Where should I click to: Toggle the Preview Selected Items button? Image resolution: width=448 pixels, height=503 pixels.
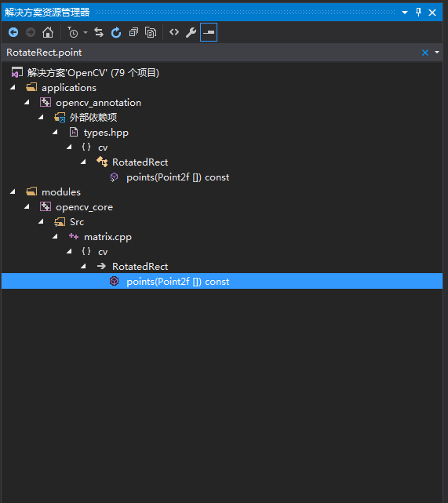209,32
